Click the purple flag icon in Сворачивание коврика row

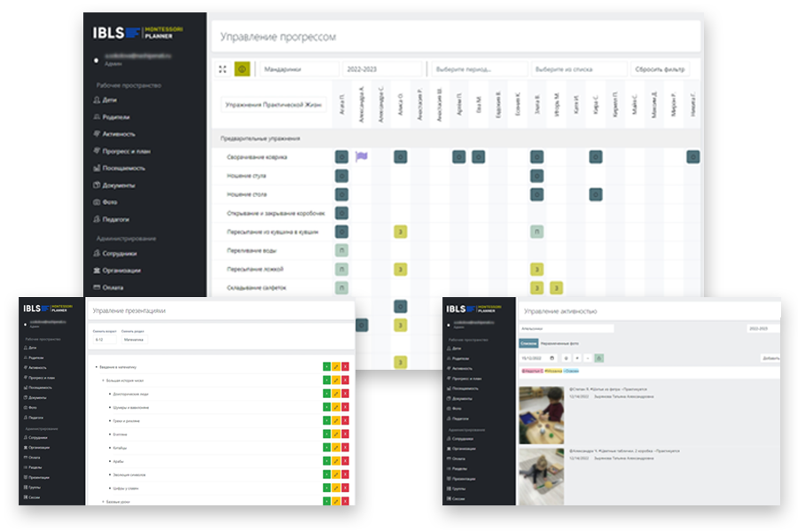pyautogui.click(x=362, y=157)
